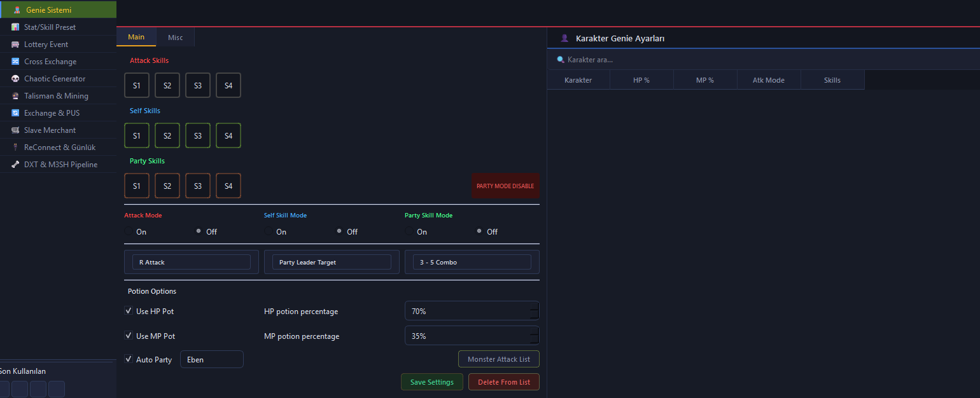Click the Save Settings button
This screenshot has height=398, width=980.
pos(432,382)
